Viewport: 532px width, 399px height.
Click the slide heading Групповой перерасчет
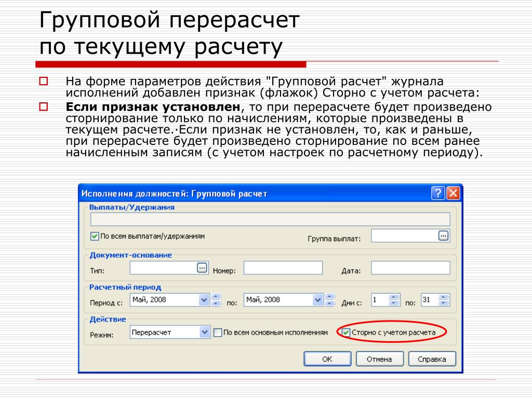coord(169,20)
